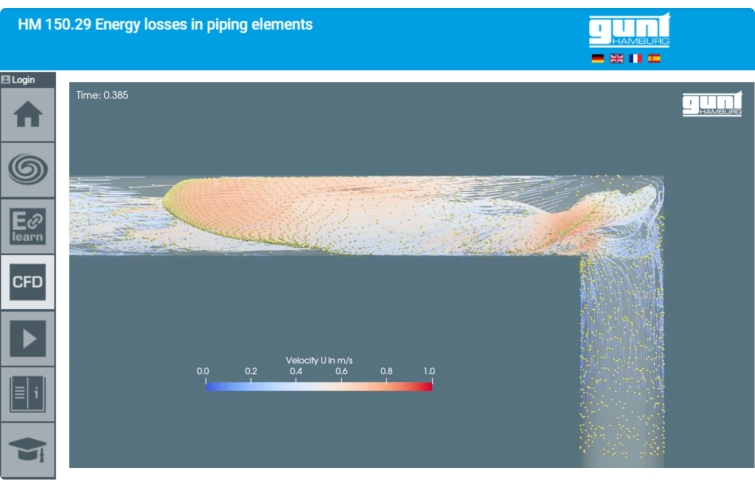
Task: Click the 'Time: 0.385' label
Action: pos(102,95)
